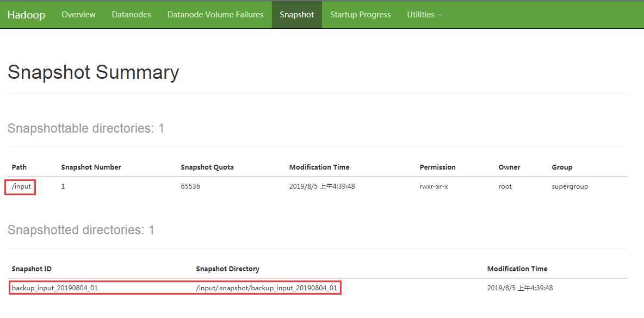
Task: Select the quota value 65536
Action: 190,186
